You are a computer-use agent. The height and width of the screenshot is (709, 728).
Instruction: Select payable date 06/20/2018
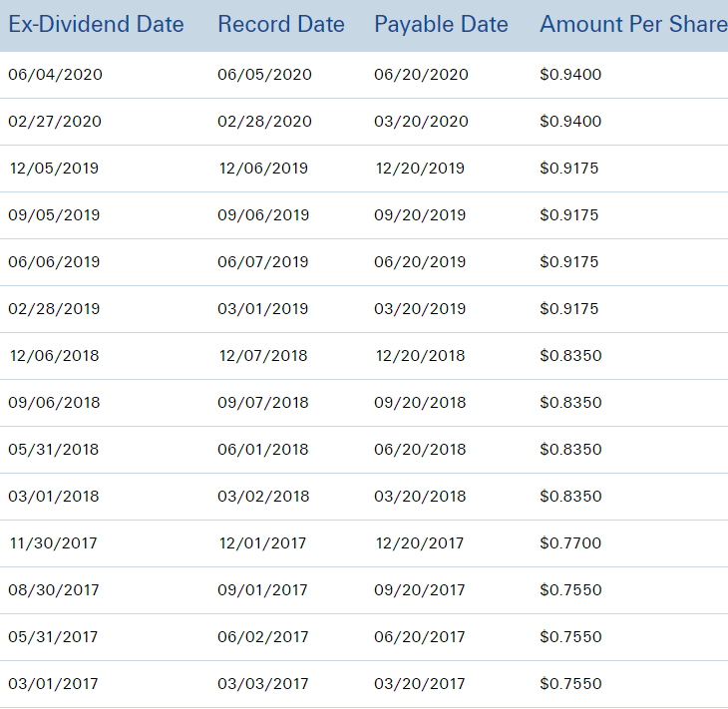click(x=420, y=450)
